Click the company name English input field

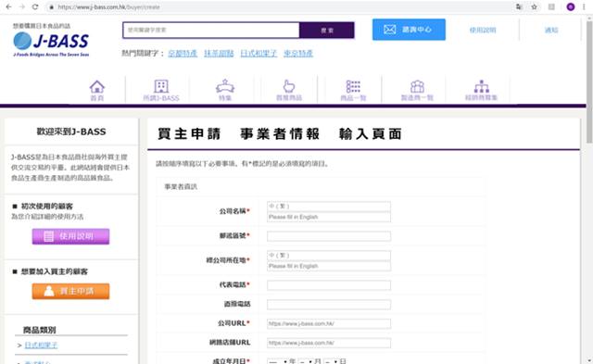click(x=329, y=217)
